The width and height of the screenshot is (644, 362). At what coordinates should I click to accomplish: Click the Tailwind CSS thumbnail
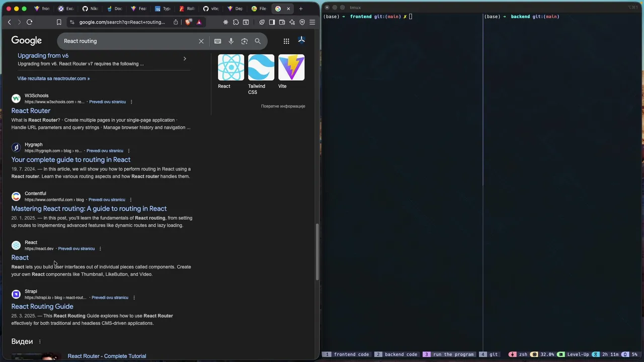pos(261,67)
